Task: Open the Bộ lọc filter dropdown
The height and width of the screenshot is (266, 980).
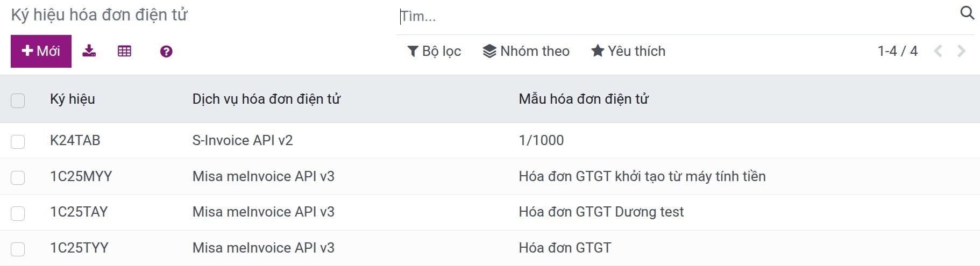Action: [x=434, y=51]
